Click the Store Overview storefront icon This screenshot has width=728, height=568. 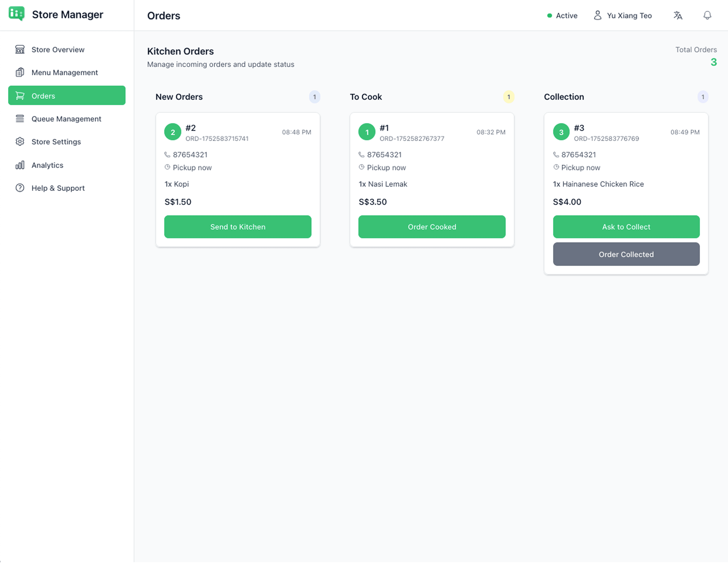[x=20, y=49]
